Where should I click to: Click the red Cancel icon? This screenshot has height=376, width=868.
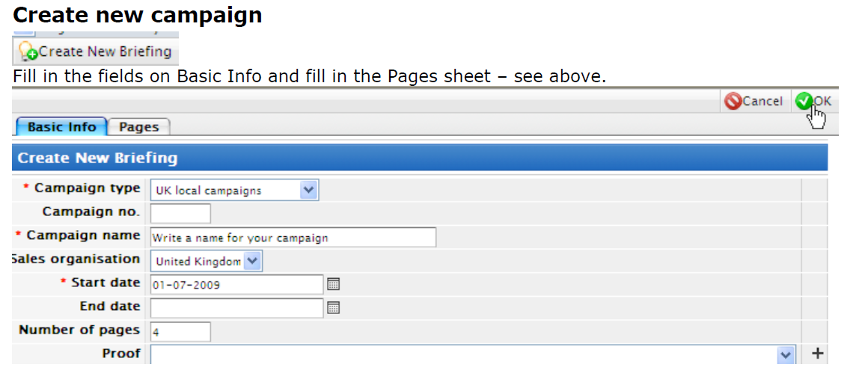(733, 101)
